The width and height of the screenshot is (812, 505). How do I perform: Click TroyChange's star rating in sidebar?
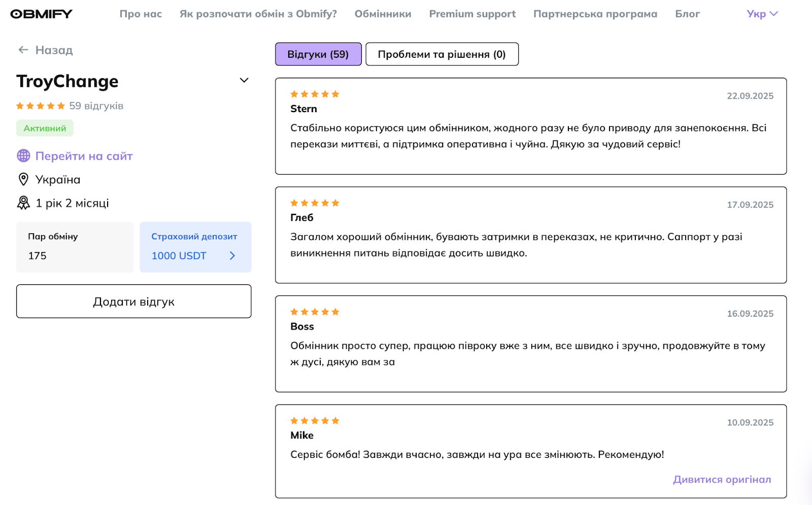click(x=41, y=106)
